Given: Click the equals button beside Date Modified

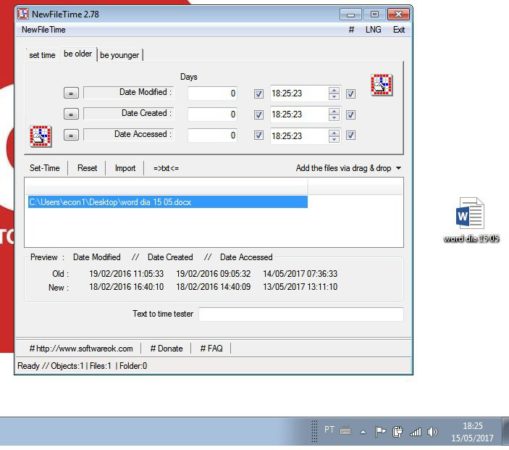Looking at the screenshot, I should [x=71, y=93].
